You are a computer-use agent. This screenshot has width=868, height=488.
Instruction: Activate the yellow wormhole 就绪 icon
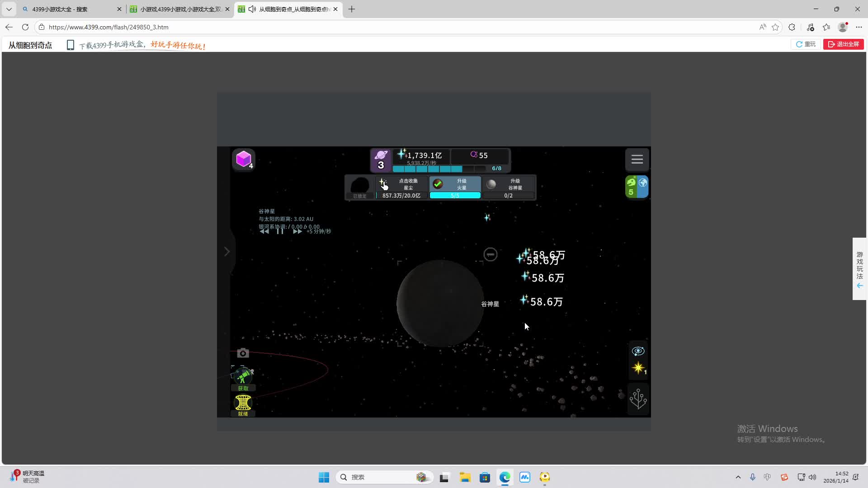[x=243, y=404]
